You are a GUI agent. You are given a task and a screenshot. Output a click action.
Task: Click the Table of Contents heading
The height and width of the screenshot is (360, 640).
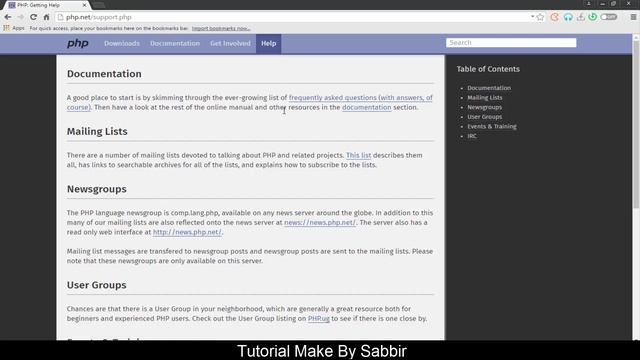tap(488, 69)
